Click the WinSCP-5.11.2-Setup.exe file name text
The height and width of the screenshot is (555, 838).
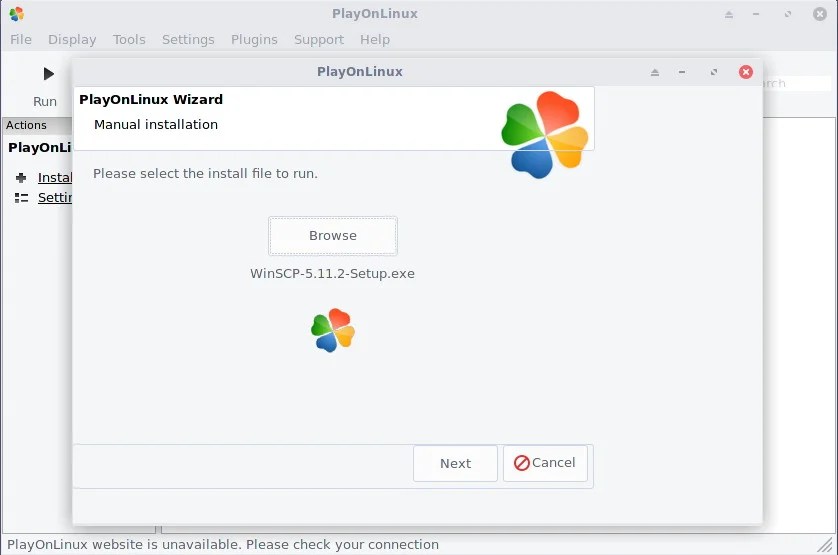pyautogui.click(x=332, y=274)
